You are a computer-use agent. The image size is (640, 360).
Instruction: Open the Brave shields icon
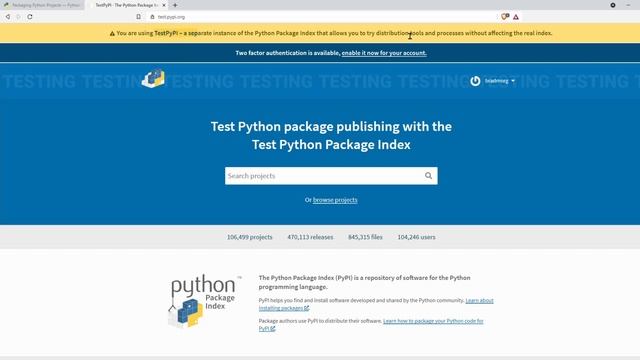click(505, 17)
